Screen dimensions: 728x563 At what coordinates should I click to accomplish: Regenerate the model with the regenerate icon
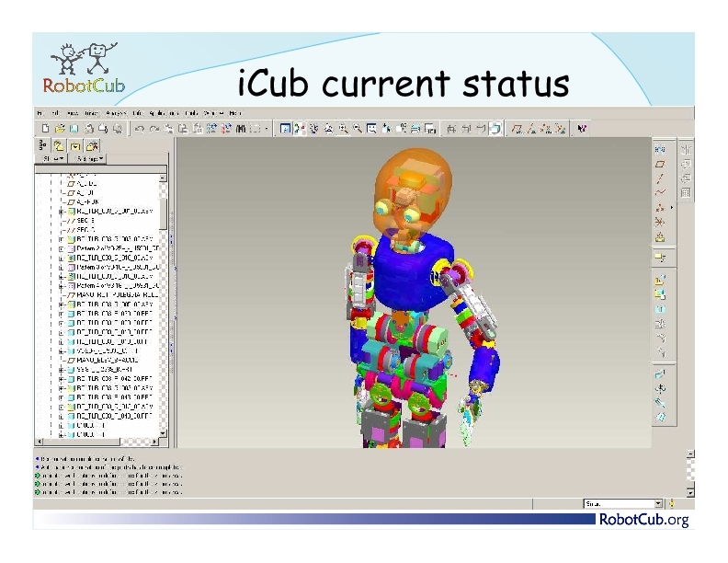coord(211,129)
